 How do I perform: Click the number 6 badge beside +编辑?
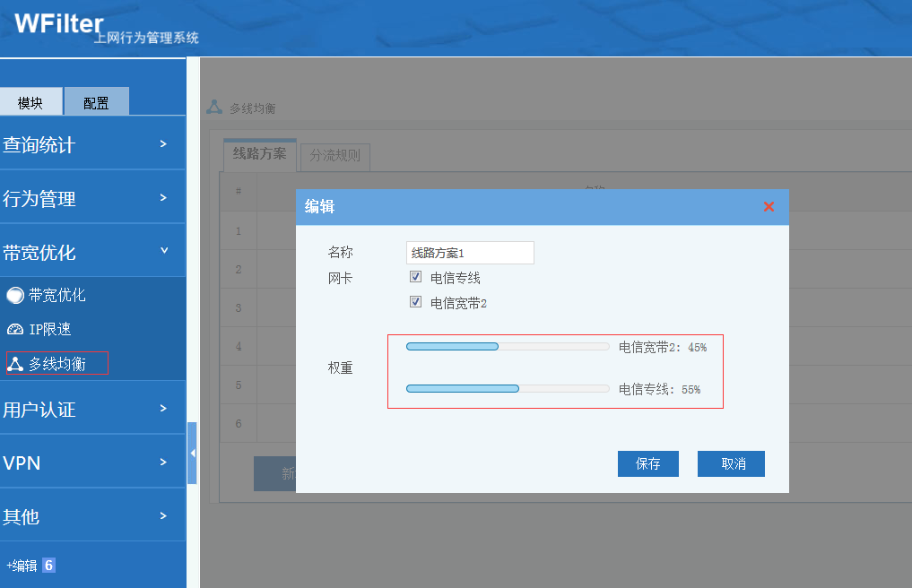(x=48, y=566)
